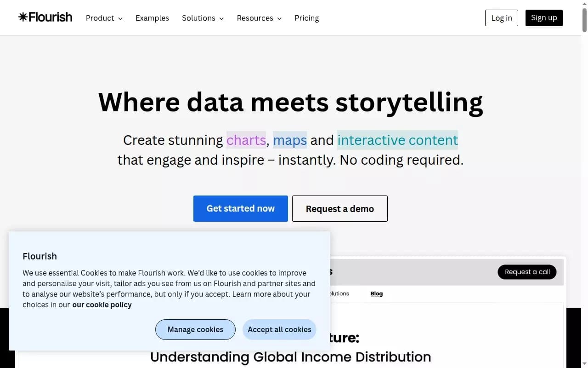The height and width of the screenshot is (368, 588).
Task: Go to the Pricing page
Action: click(x=307, y=18)
